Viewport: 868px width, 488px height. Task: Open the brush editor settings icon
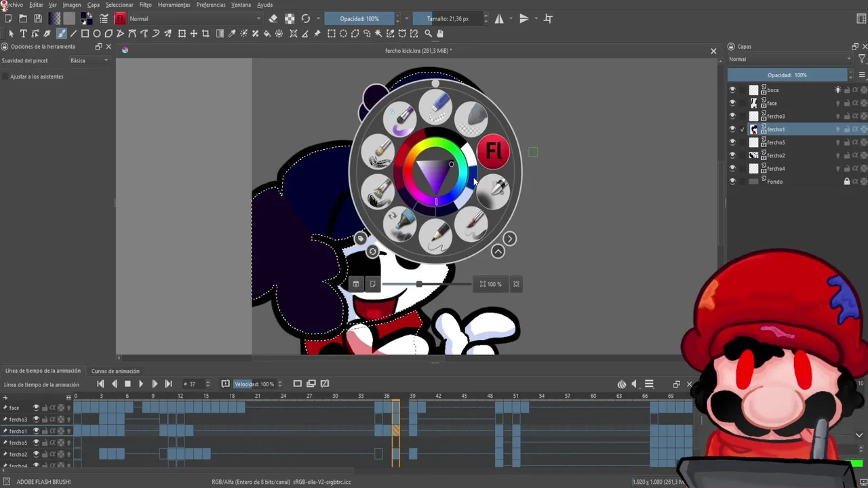[104, 18]
